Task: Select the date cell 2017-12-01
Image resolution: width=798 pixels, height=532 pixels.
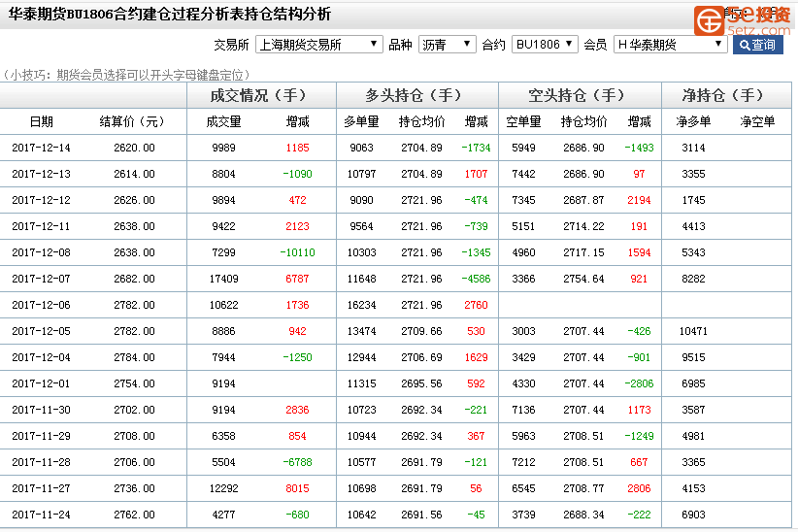Action: tap(41, 383)
